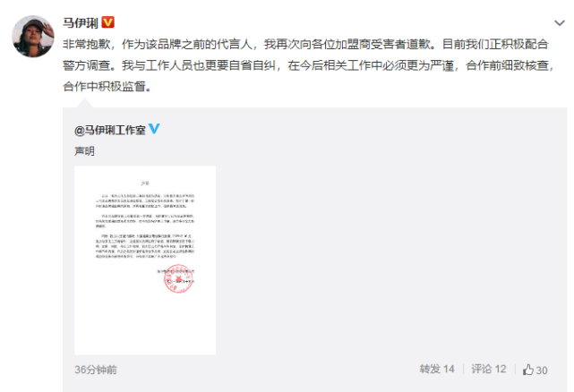Image resolution: width=574 pixels, height=392 pixels.
Task: Click the blue V badge beside 马伊琍工作室
Action: coord(154,129)
